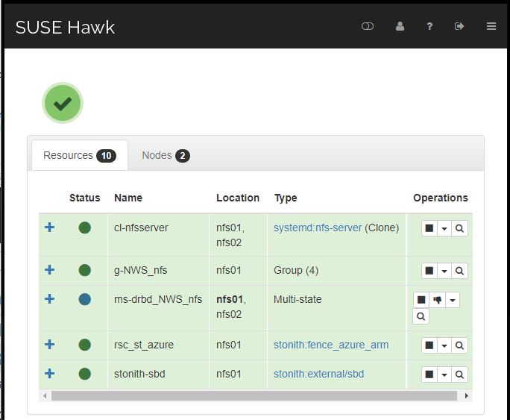Click the Location column header

coord(238,198)
